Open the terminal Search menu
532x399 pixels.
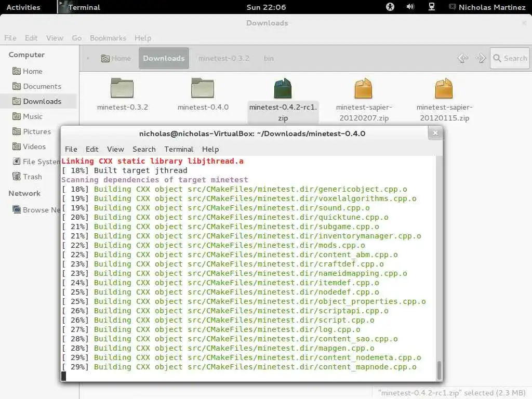click(144, 149)
